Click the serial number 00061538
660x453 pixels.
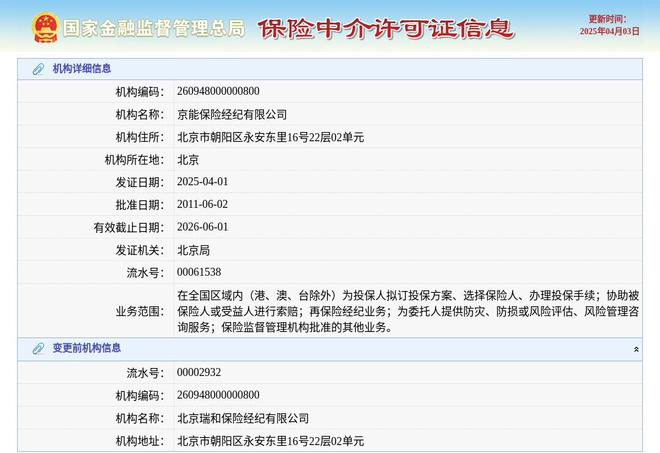tap(199, 272)
